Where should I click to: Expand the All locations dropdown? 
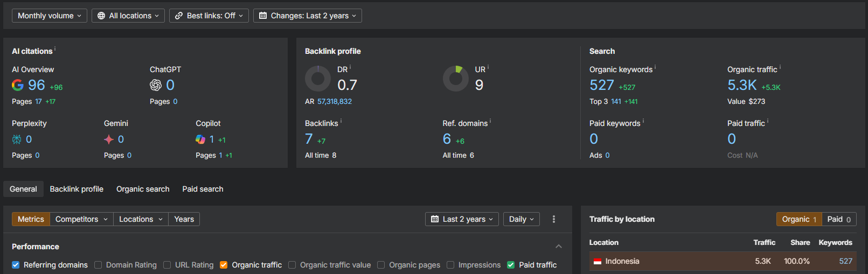coord(128,16)
